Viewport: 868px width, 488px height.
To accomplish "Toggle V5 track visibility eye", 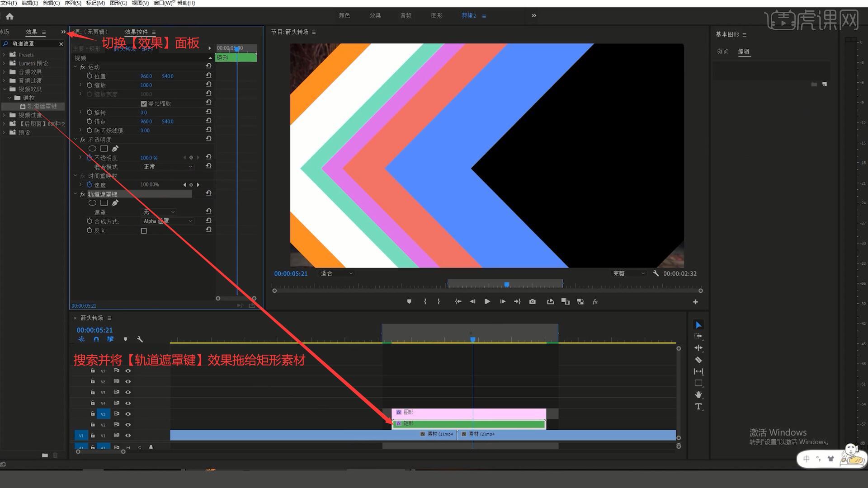I will 128,392.
